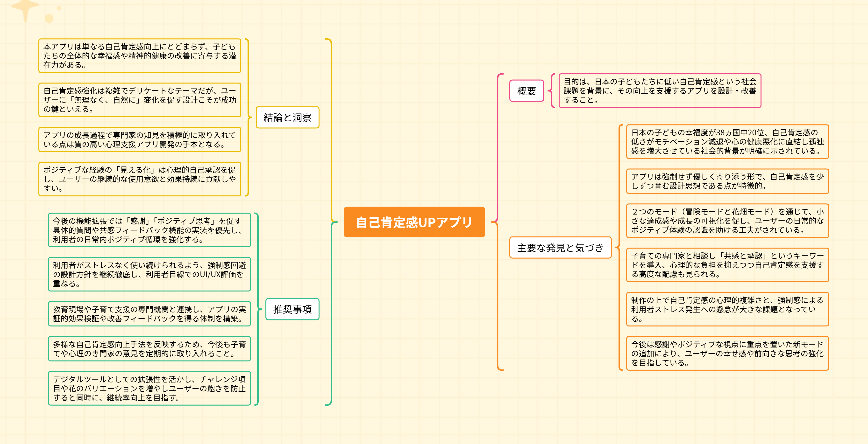Click the note on 新モードの追加 for gratitude
This screenshot has height=444, width=868.
click(727, 353)
